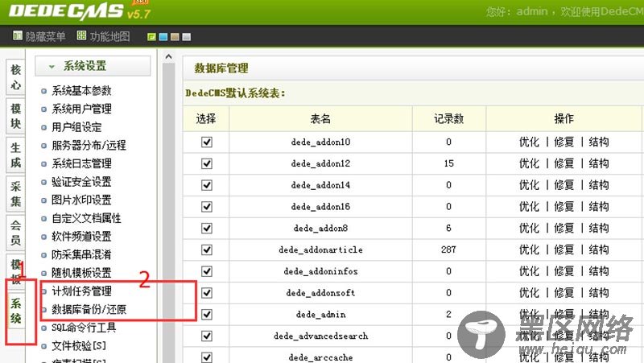The image size is (644, 363).
Task: Open 系统用户管理
Action: click(81, 109)
